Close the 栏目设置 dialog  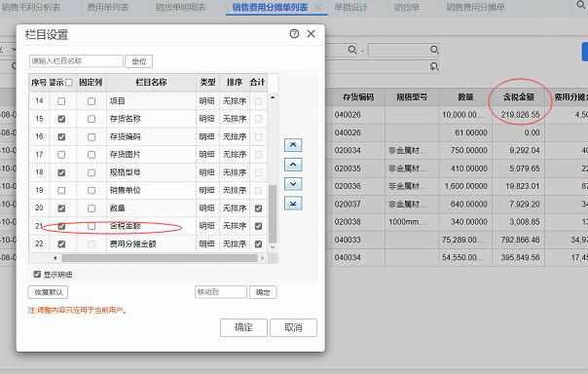point(311,34)
